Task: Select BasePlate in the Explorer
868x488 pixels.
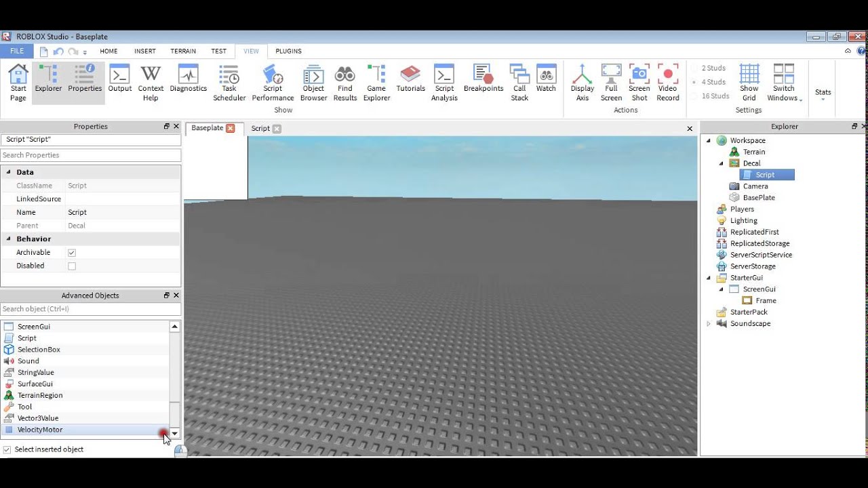Action: tap(758, 198)
